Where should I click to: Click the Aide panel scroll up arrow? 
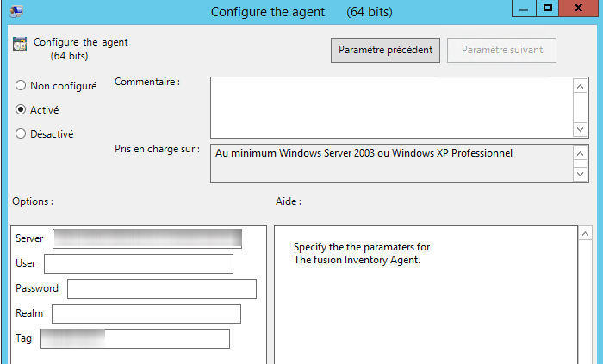tap(585, 233)
